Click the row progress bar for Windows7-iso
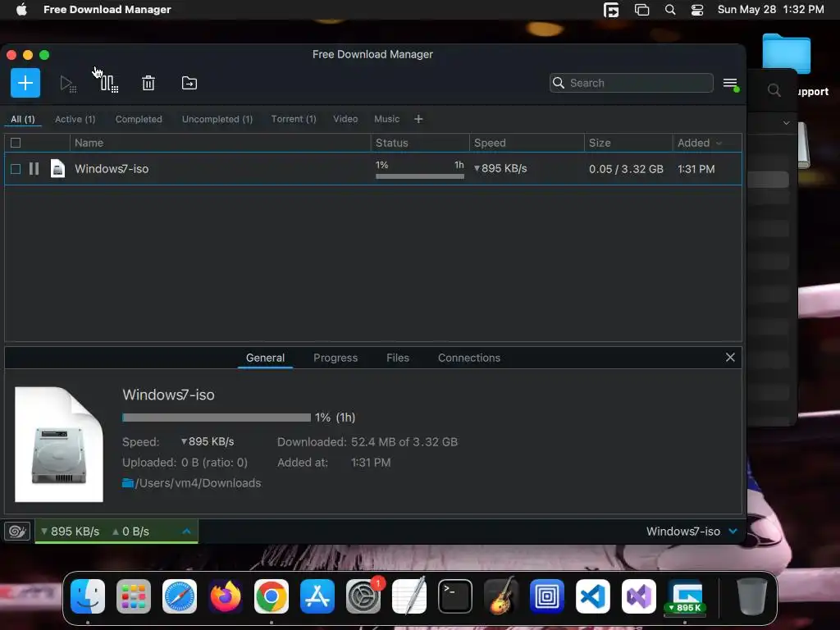This screenshot has width=840, height=630. (x=420, y=176)
